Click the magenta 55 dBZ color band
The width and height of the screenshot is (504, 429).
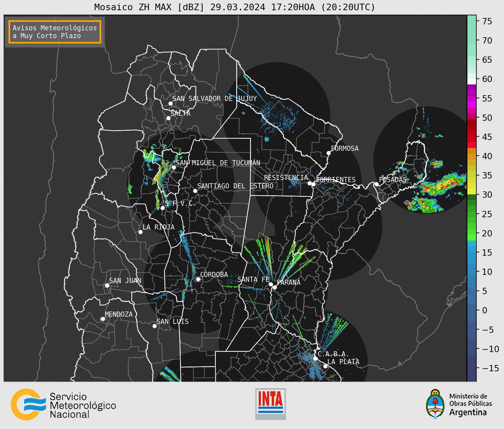click(x=472, y=99)
